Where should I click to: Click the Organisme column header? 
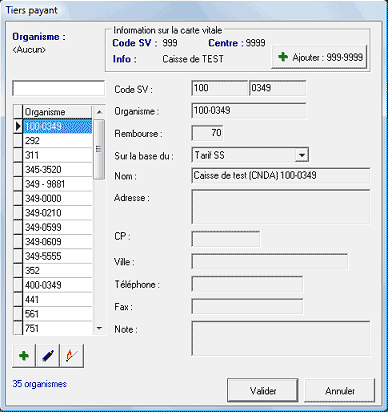click(57, 112)
